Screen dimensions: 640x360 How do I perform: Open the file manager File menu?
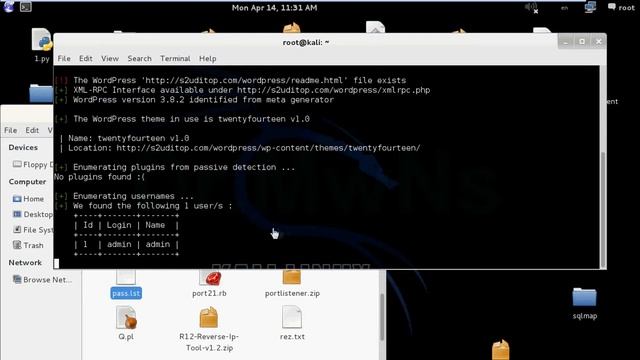pyautogui.click(x=11, y=130)
